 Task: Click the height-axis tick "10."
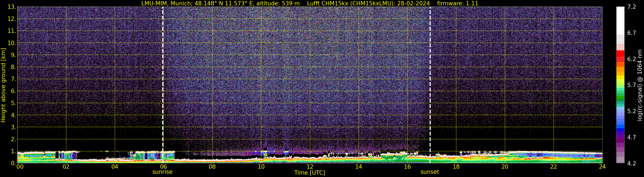pyautogui.click(x=12, y=43)
